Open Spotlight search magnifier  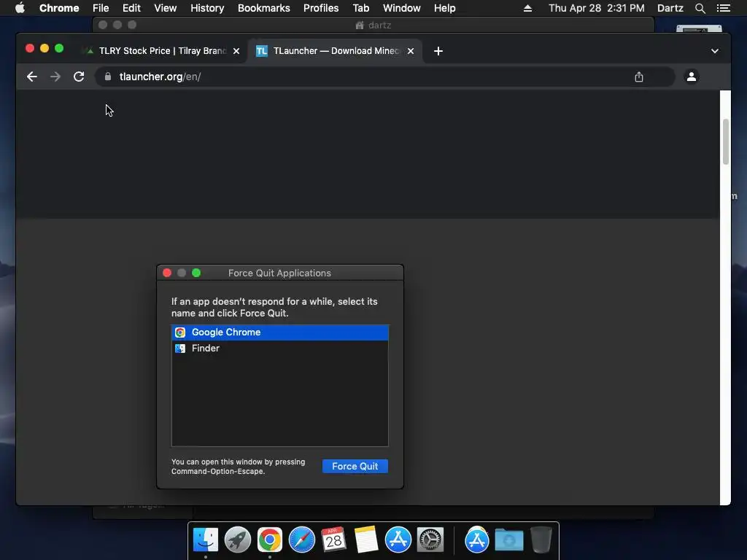click(x=700, y=8)
